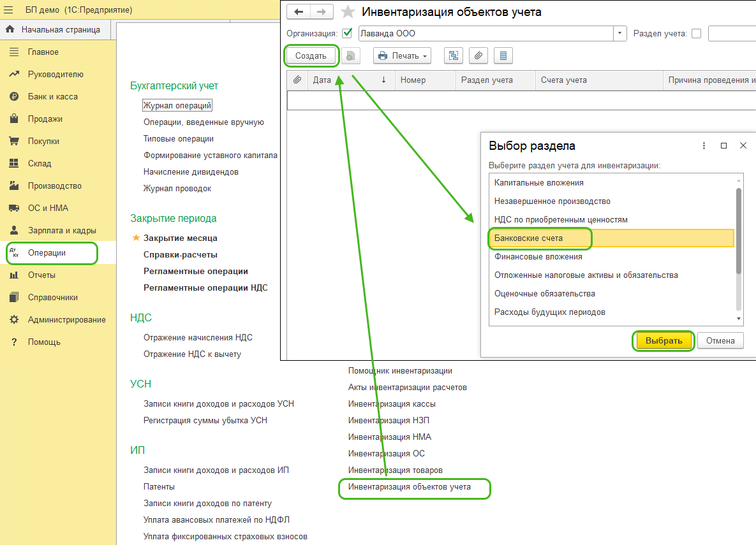Click the Справочники books icon
Screen dimensions: 756x545
tap(14, 297)
